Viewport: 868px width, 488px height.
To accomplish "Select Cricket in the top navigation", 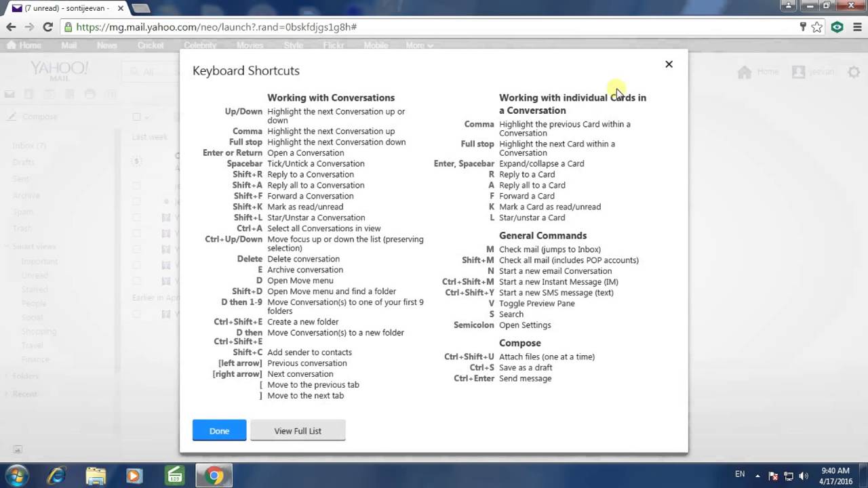I will [x=150, y=45].
